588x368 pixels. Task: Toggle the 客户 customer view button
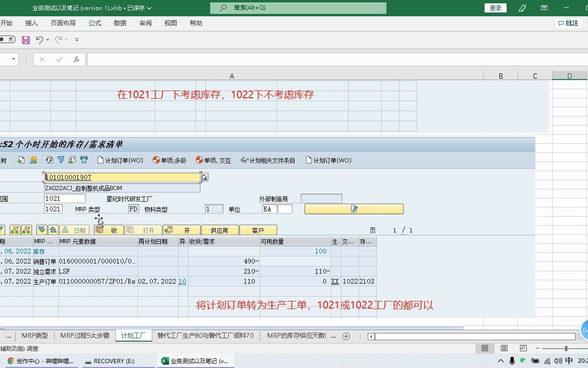[x=258, y=230]
